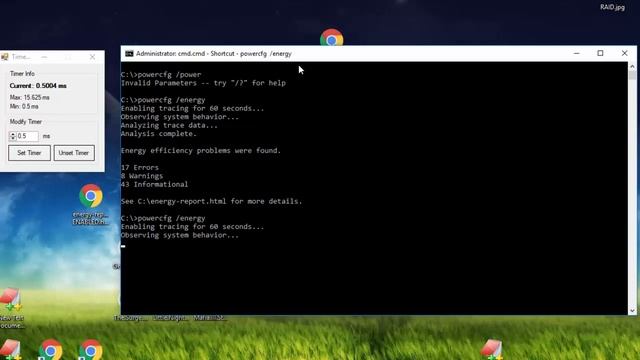640x360 pixels.
Task: Click the stepper arrows beside 0.5 ms
Action: pos(12,136)
